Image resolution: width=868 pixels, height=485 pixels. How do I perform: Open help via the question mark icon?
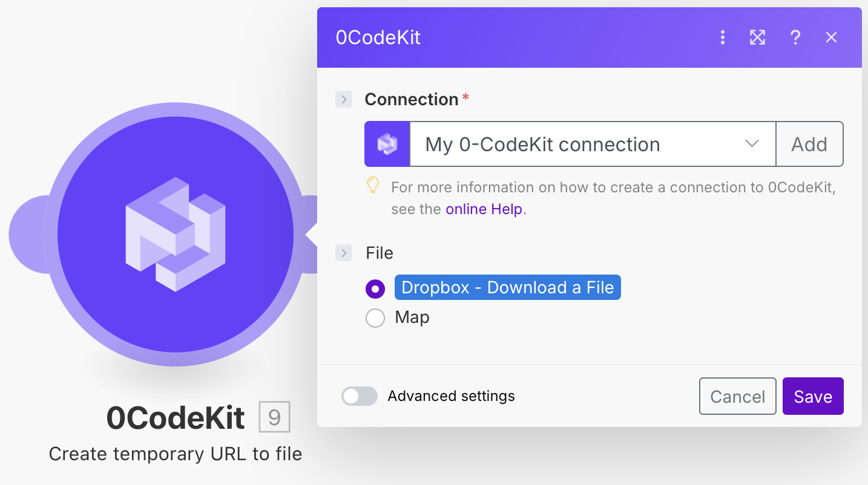point(795,37)
